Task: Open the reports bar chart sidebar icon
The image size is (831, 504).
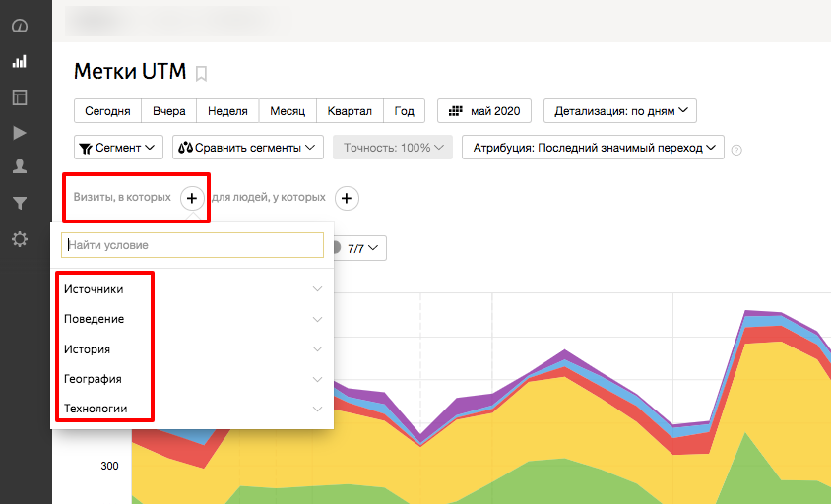Action: pos(19,61)
